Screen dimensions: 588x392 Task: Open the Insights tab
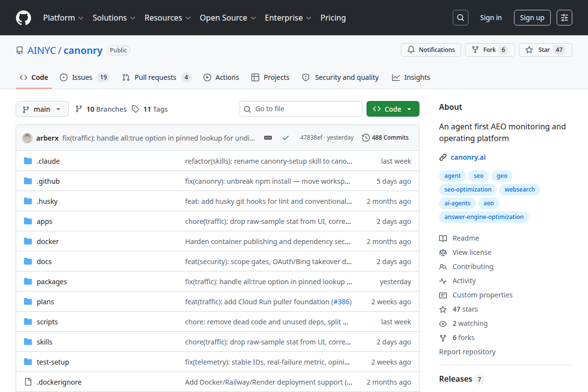411,77
